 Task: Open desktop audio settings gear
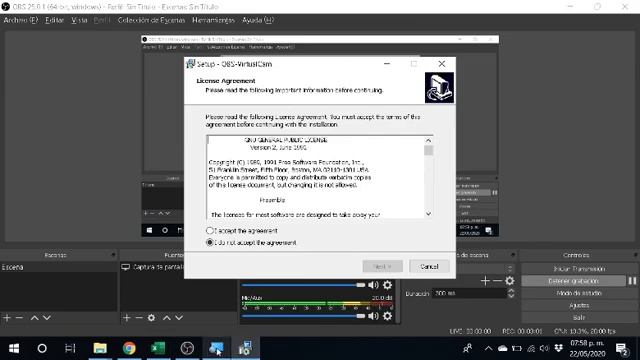(387, 285)
